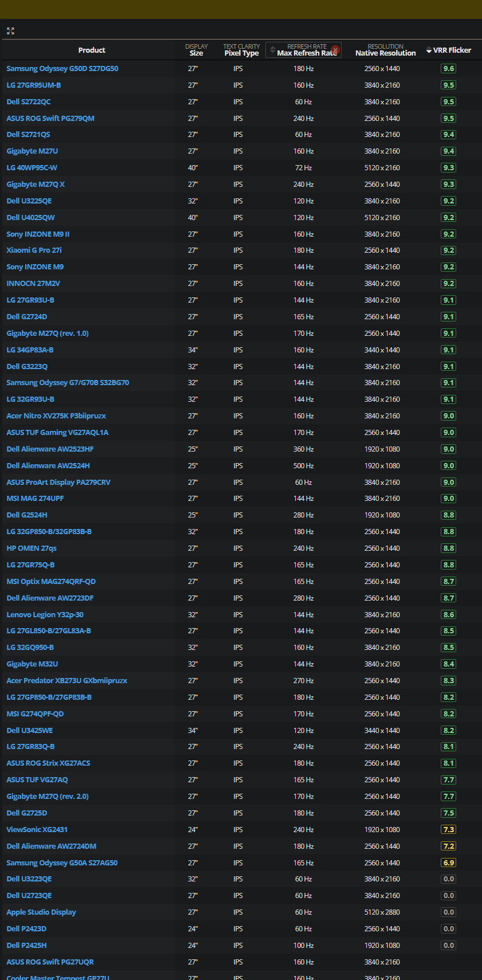Open the LG 27GR93U-B product link
The width and height of the screenshot is (482, 980).
[x=30, y=300]
